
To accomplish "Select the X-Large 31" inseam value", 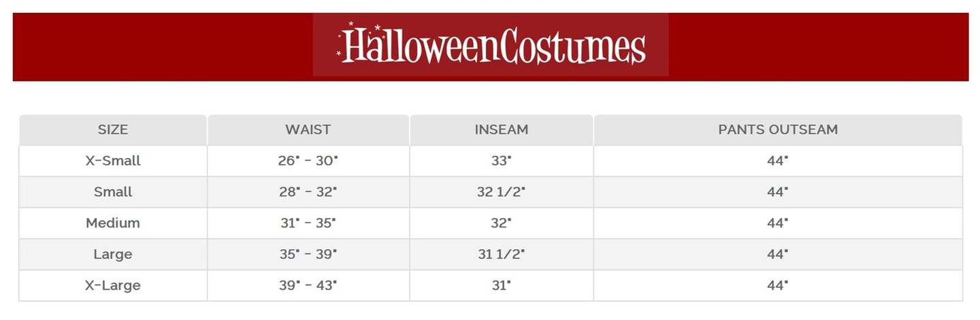I will click(x=502, y=285).
